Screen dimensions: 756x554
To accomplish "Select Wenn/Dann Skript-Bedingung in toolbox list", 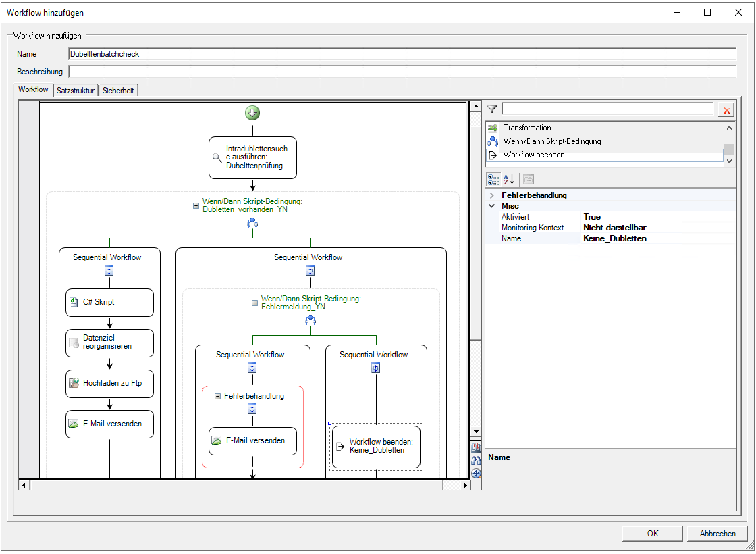I will click(605, 141).
